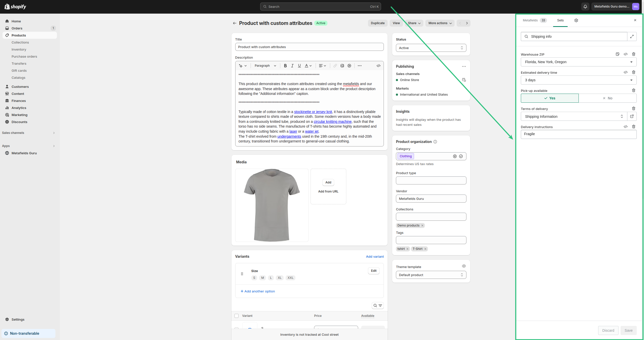This screenshot has height=340, width=644.
Task: Open variant search and filter
Action: tap(378, 306)
